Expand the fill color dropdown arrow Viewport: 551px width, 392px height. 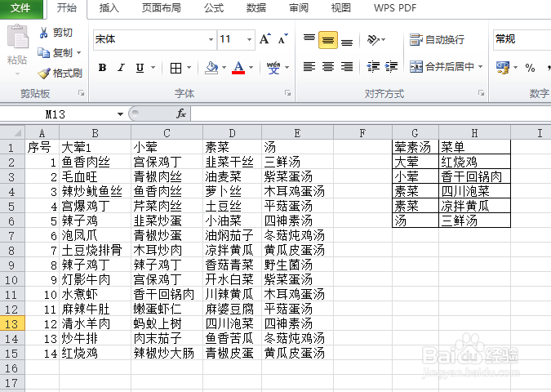[x=224, y=68]
